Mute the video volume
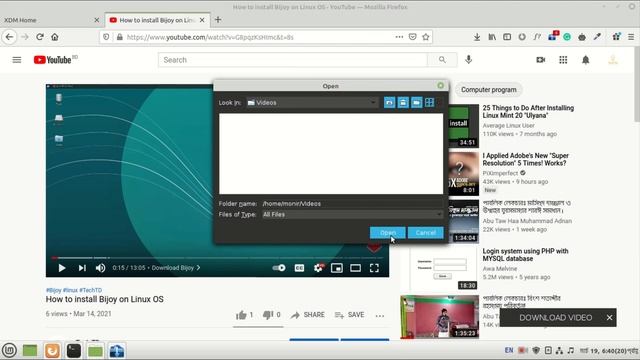Viewport: 640px width, 360px height. (100, 268)
